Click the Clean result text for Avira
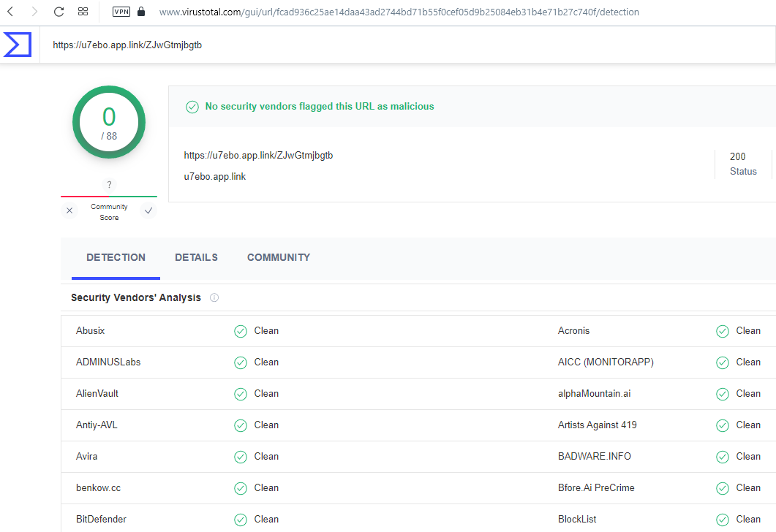The height and width of the screenshot is (532, 776). [x=266, y=456]
